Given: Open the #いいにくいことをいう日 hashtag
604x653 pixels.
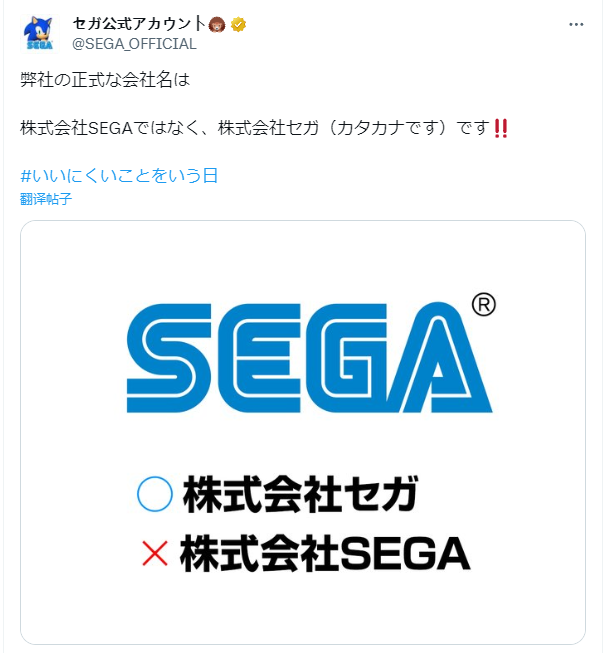Looking at the screenshot, I should [x=119, y=176].
